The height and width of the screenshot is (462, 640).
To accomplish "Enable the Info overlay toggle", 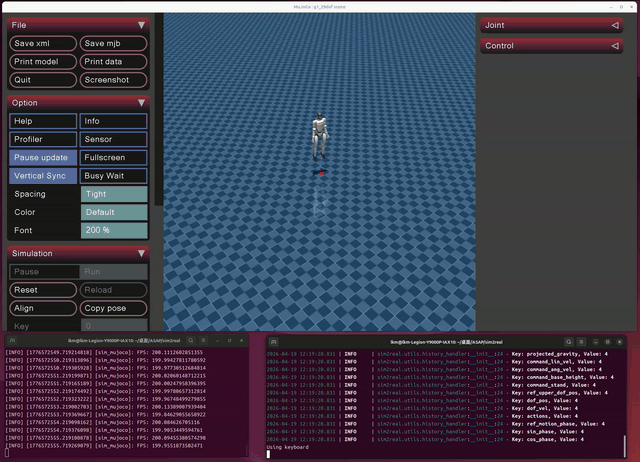I will (113, 121).
